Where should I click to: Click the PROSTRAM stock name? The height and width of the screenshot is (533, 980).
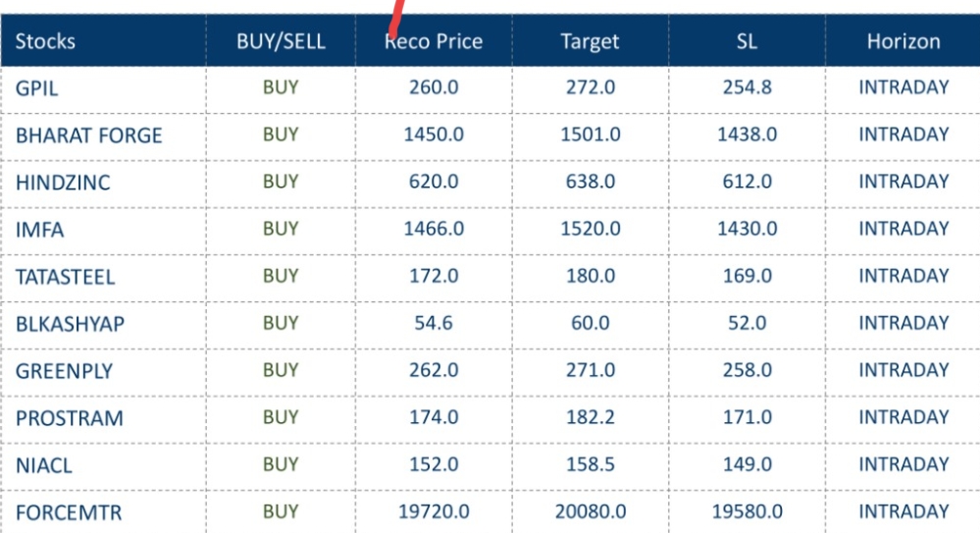click(x=69, y=418)
